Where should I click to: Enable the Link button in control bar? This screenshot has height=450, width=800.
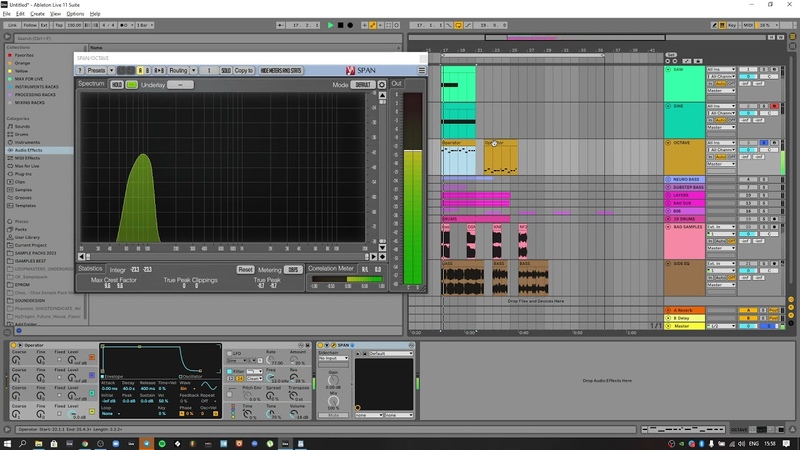click(12, 25)
